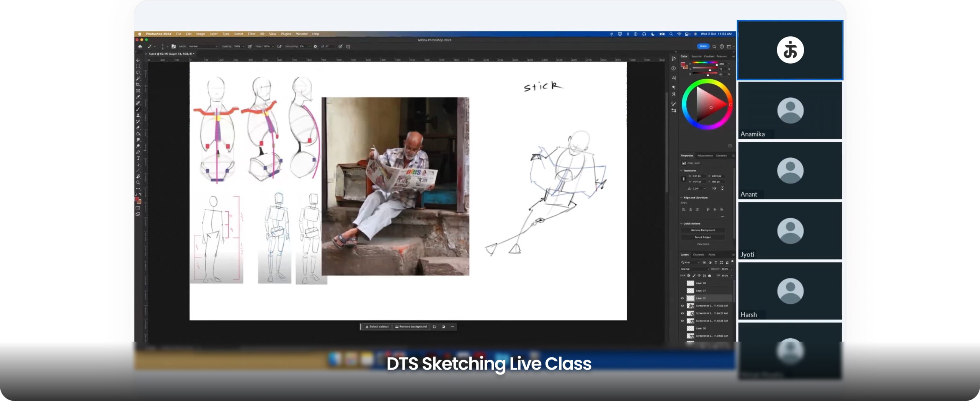Click View More under Quick Actions
The width and height of the screenshot is (980, 401).
coord(703,244)
